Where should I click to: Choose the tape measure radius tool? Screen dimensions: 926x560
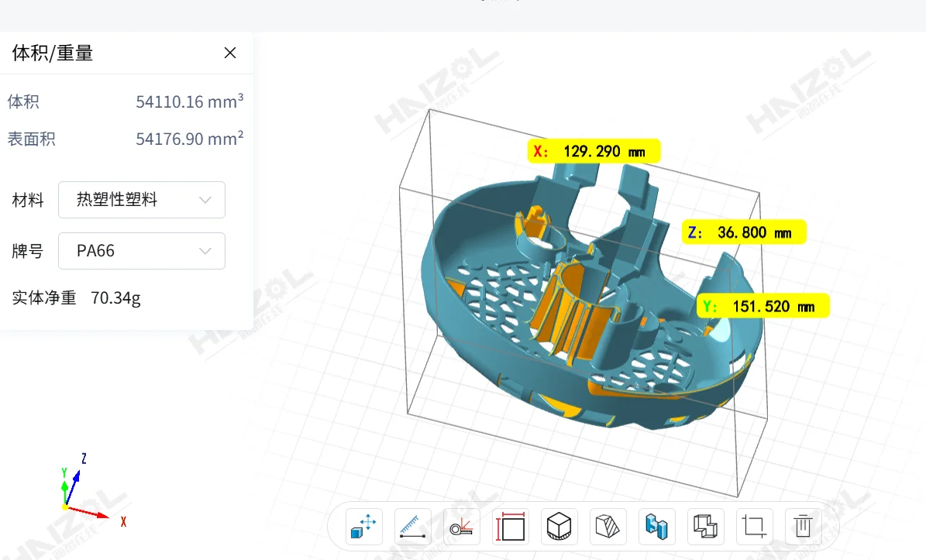[x=461, y=526]
